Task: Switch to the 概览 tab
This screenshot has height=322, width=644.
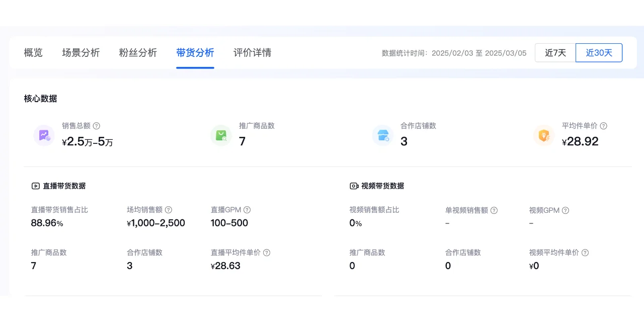Action: coord(33,53)
